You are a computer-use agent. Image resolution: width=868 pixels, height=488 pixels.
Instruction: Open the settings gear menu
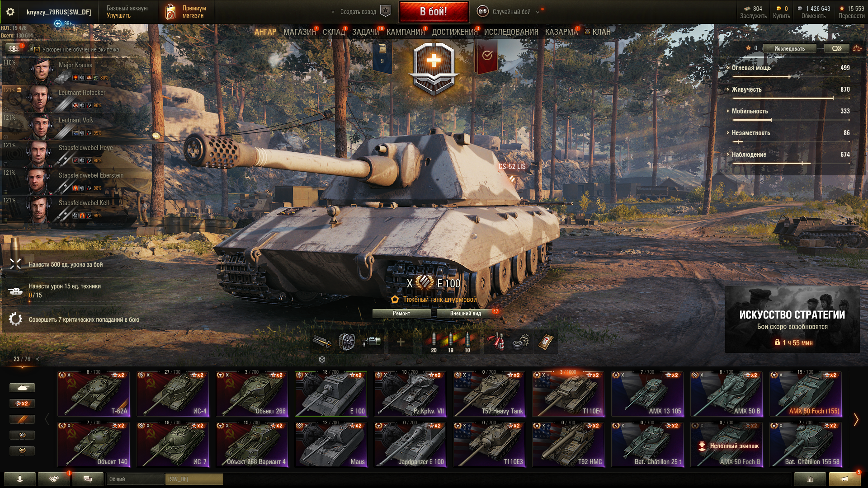10,12
